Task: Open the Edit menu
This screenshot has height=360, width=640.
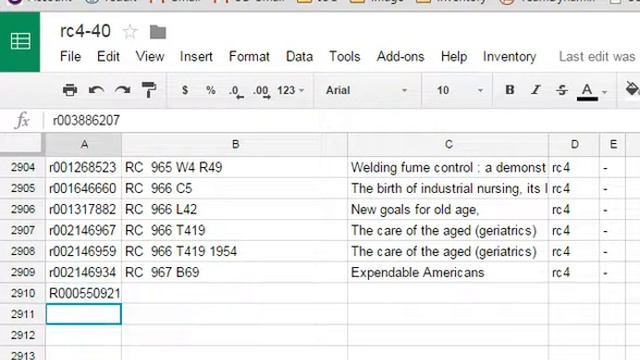Action: (x=108, y=57)
